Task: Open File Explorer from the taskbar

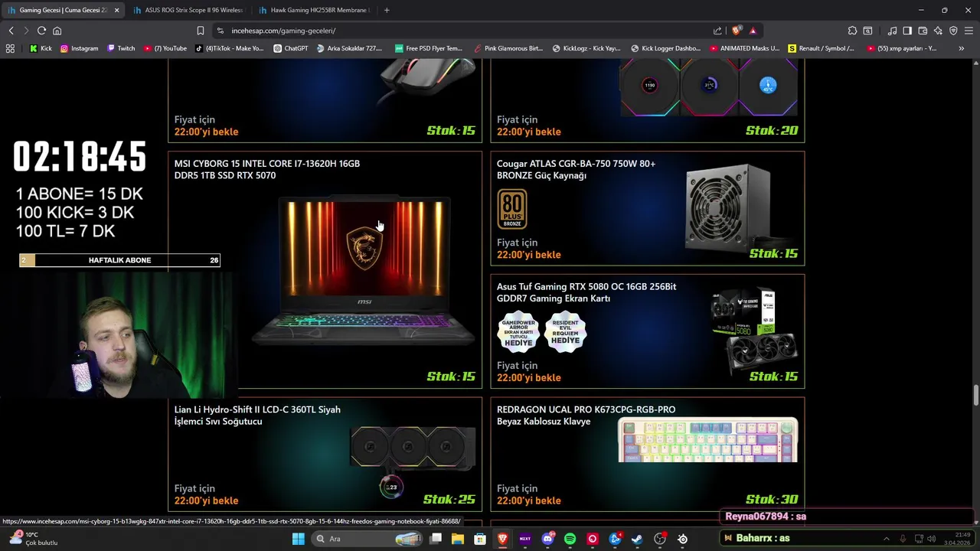Action: 457,539
